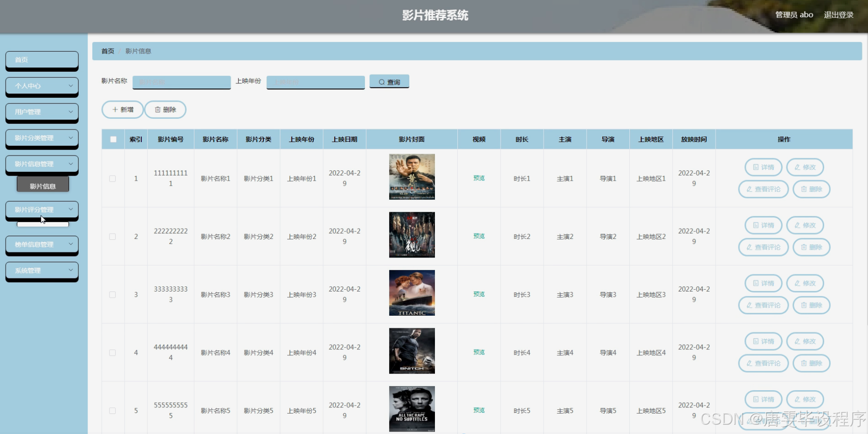The width and height of the screenshot is (868, 434).
Task: Click row 影片名称4's 删除 button
Action: coord(812,363)
